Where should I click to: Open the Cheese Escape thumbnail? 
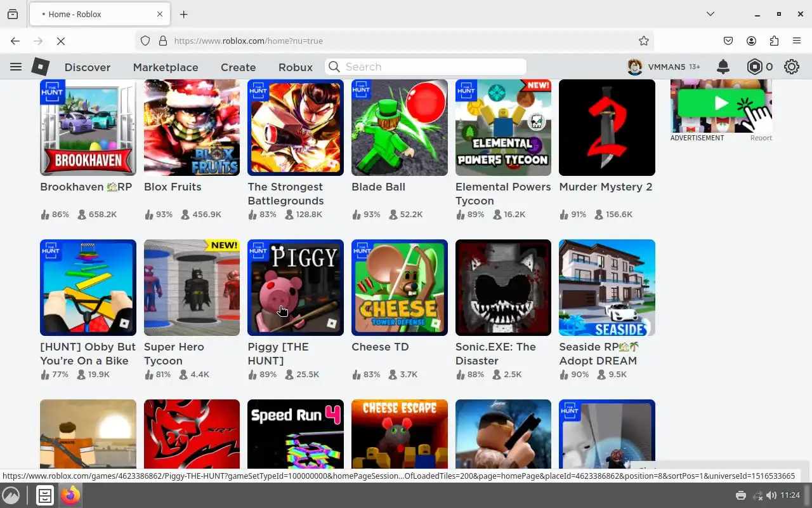click(400, 434)
